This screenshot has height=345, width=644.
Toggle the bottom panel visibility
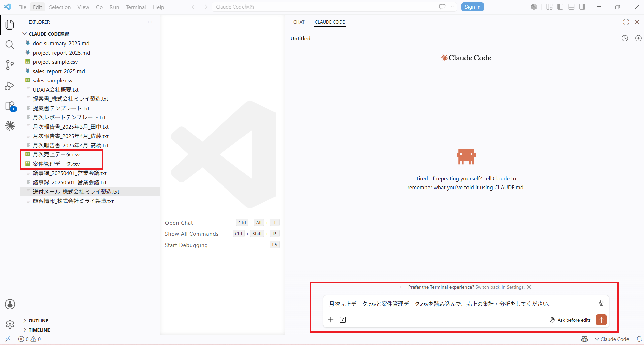571,7
